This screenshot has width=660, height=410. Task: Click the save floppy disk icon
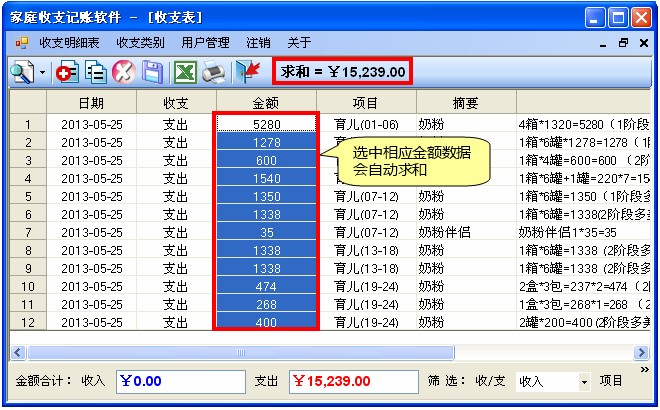pyautogui.click(x=152, y=72)
